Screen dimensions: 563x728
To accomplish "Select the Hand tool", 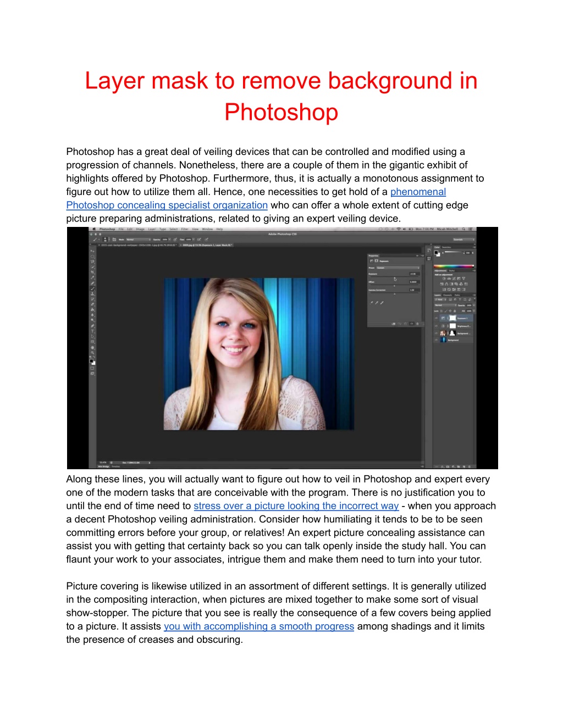I will (92, 347).
